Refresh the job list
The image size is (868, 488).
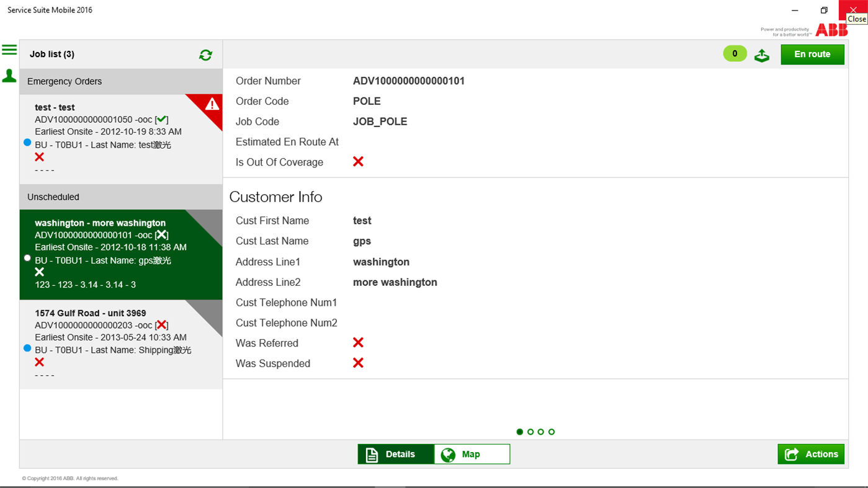tap(205, 55)
